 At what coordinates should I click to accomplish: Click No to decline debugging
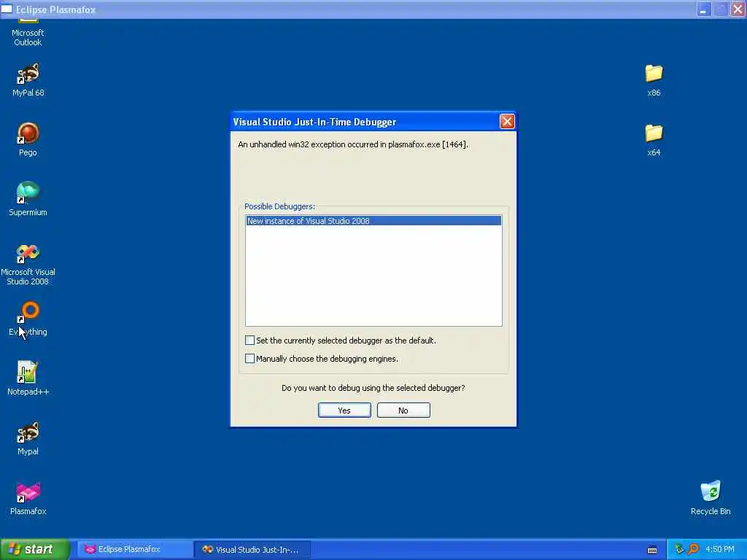click(403, 410)
